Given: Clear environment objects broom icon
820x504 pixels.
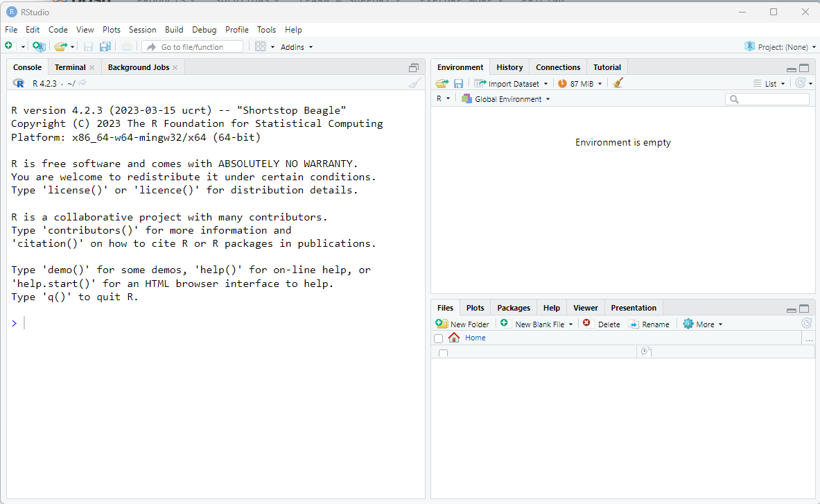Looking at the screenshot, I should [x=618, y=83].
